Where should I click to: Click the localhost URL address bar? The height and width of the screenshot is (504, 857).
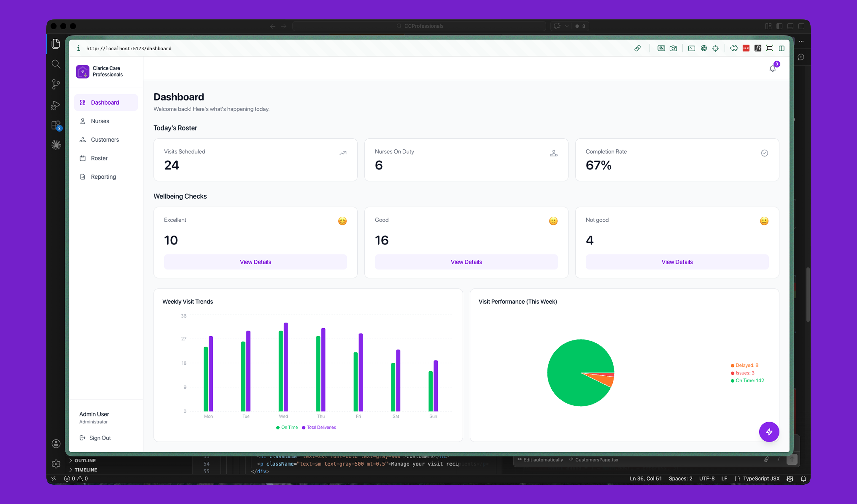click(129, 48)
